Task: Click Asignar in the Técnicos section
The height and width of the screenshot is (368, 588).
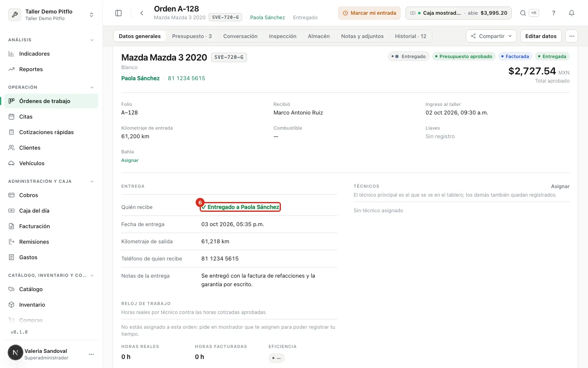Action: point(560,186)
